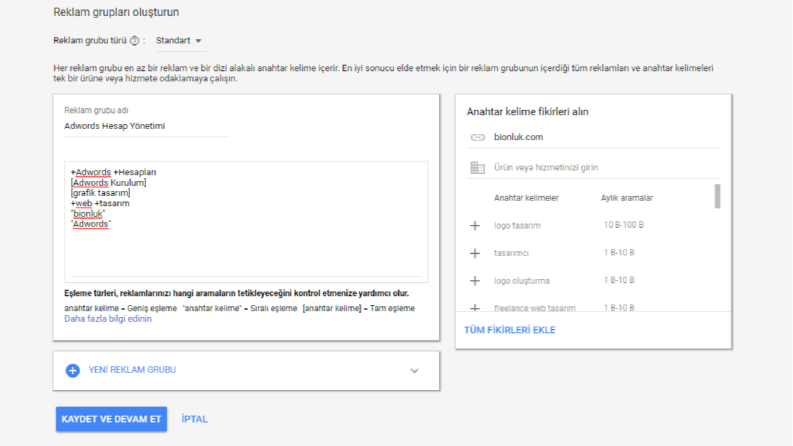Image resolution: width=793 pixels, height=446 pixels.
Task: Click the "bionluk" keyword line
Action: (88, 214)
